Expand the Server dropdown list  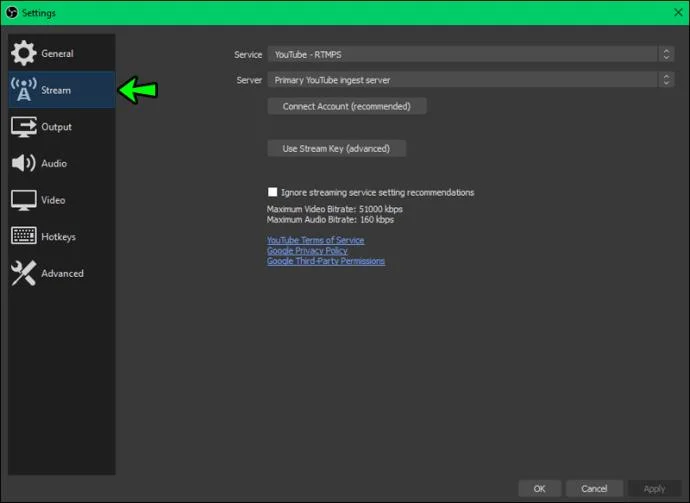[471, 80]
